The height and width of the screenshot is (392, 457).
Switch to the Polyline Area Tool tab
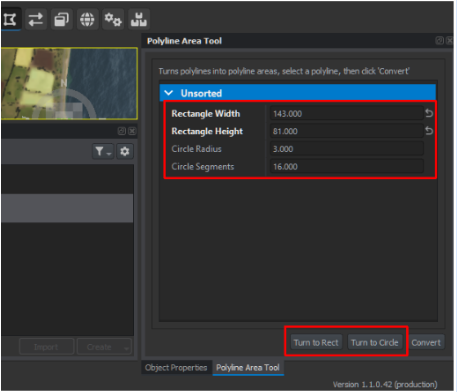coord(248,368)
